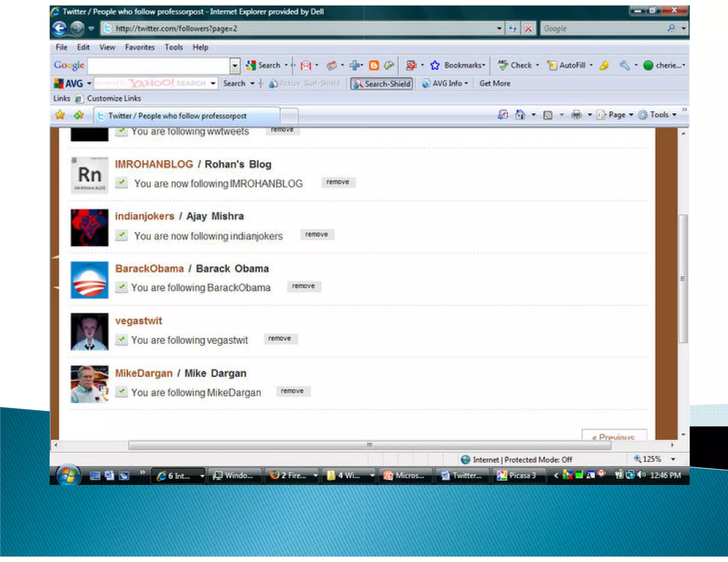Open the File menu

[x=61, y=47]
